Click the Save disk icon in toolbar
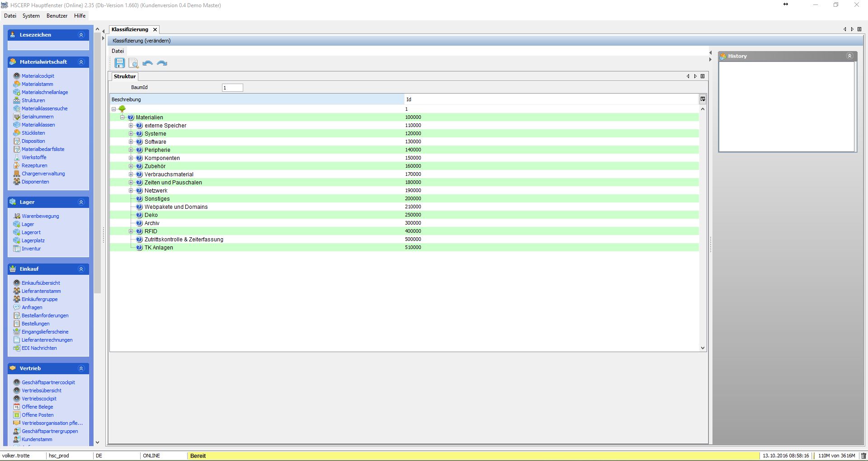The image size is (868, 461). [119, 63]
